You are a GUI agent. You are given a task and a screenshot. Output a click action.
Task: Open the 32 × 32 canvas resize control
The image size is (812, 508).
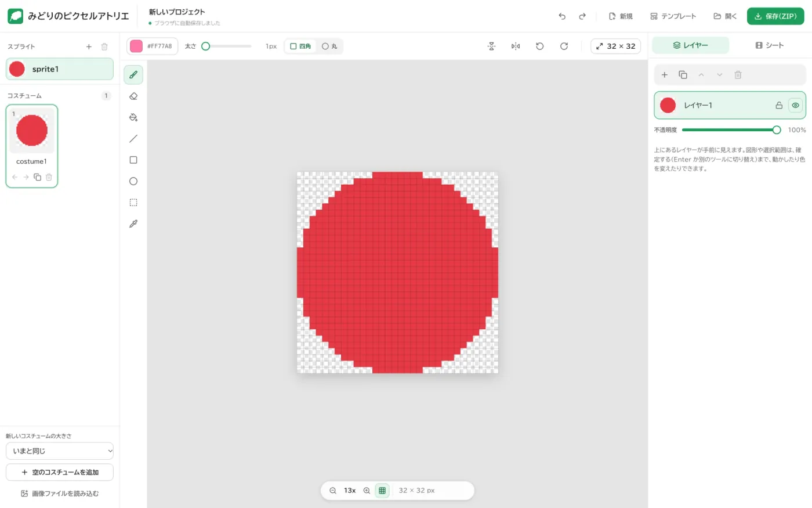pos(615,46)
